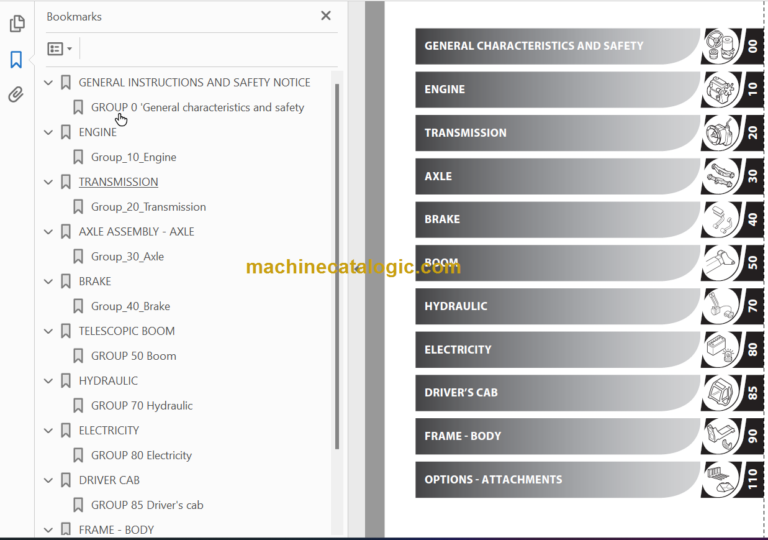Click the BRAKE section 40 banner
The image size is (768, 540).
click(x=589, y=219)
